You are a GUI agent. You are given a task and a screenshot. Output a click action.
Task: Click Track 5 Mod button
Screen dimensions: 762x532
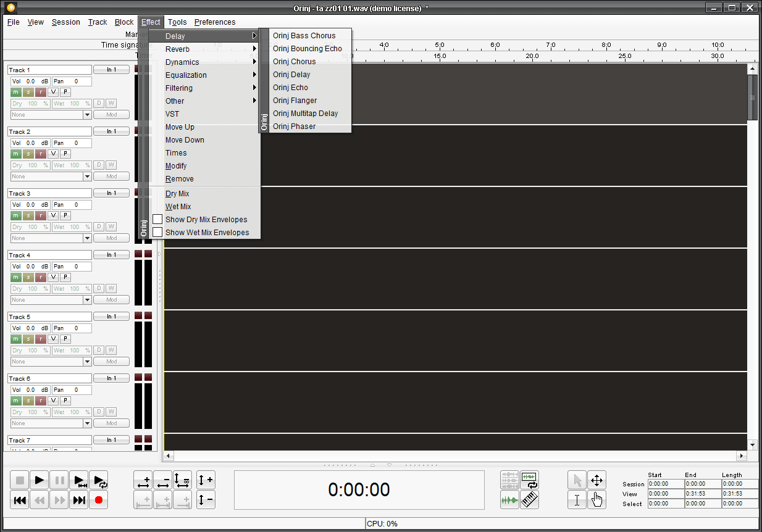point(111,362)
